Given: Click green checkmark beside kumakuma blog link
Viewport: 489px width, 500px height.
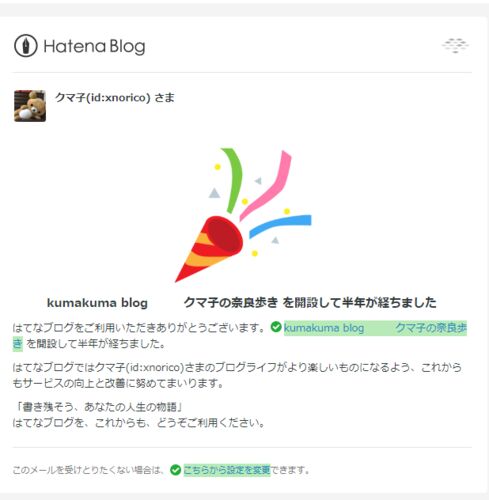Looking at the screenshot, I should point(276,327).
